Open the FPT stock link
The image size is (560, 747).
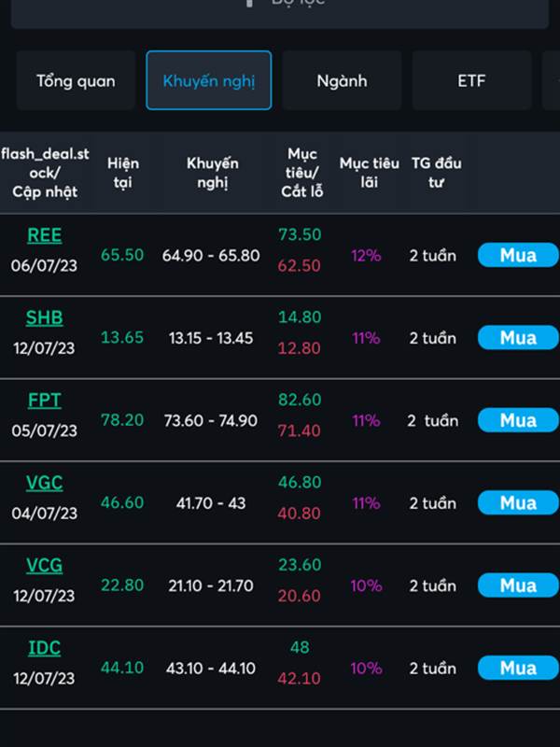click(x=44, y=401)
